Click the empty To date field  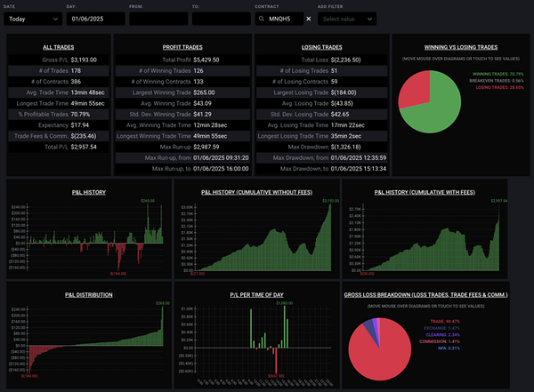[x=222, y=19]
